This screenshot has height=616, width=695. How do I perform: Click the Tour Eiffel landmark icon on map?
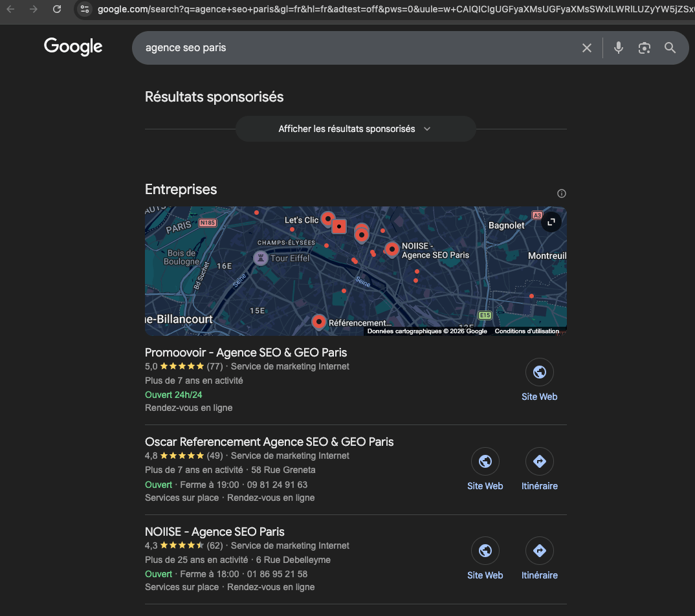(x=261, y=258)
